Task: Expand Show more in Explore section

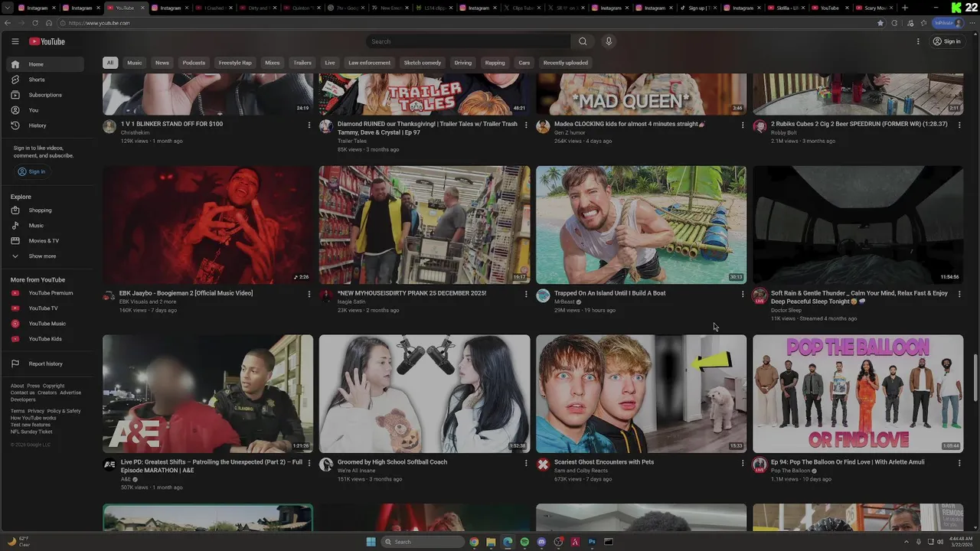Action: point(45,256)
